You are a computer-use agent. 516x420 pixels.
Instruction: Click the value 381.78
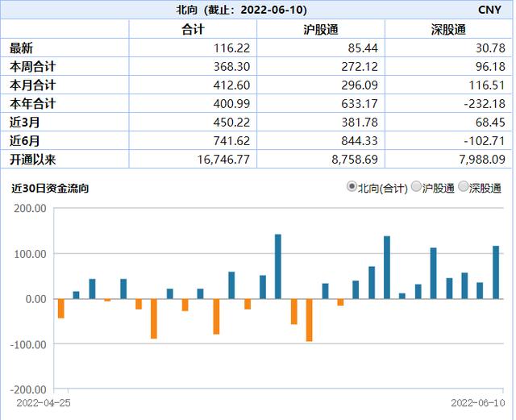tap(360, 123)
